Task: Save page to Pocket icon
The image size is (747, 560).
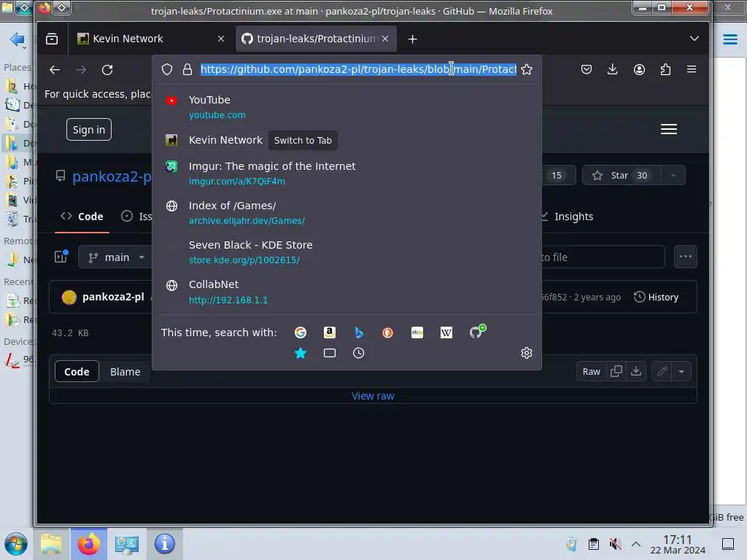Action: [x=587, y=69]
